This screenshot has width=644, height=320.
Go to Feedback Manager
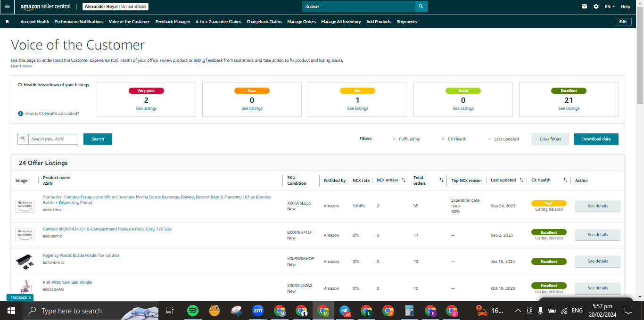pos(173,22)
